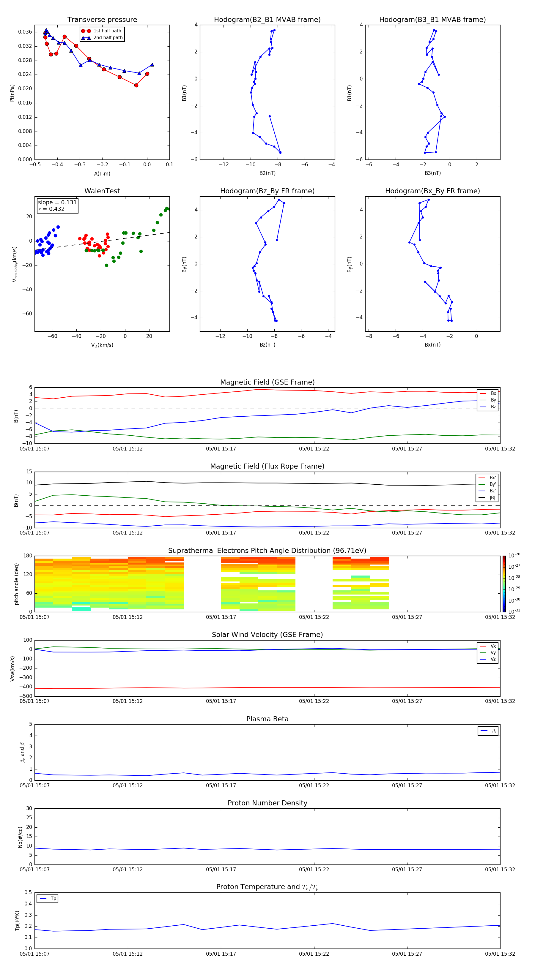Click the "Proton Number Density" title

[x=267, y=803]
